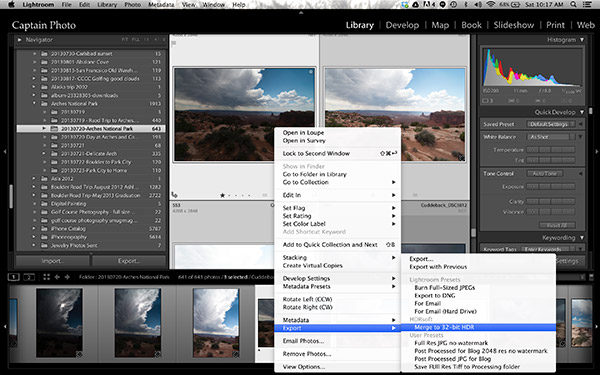Click the Apple menu icon
Image resolution: width=600 pixels, height=375 pixels.
11,5
